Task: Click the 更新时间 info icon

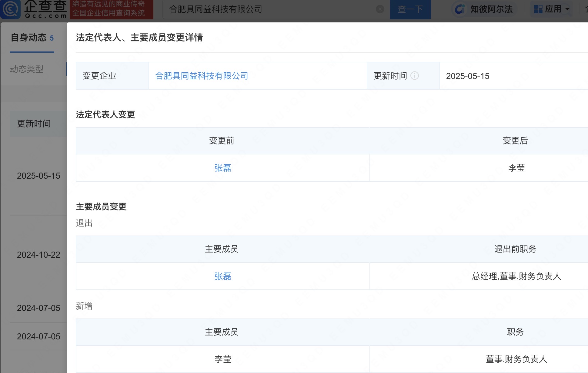Action: pos(414,76)
